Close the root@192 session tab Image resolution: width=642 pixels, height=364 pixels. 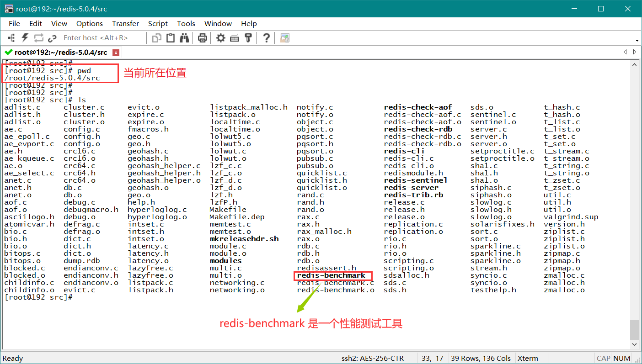(x=116, y=53)
